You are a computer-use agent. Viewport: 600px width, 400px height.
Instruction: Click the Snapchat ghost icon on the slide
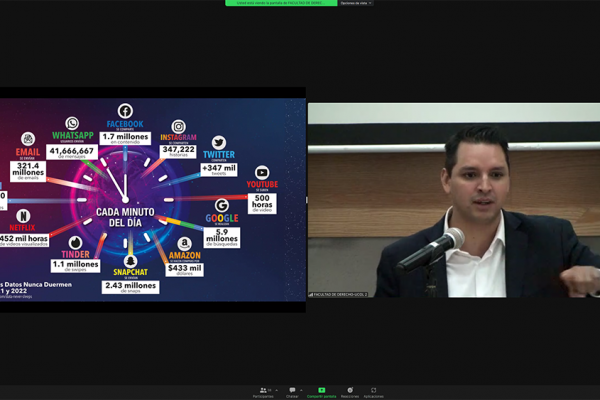click(x=130, y=261)
